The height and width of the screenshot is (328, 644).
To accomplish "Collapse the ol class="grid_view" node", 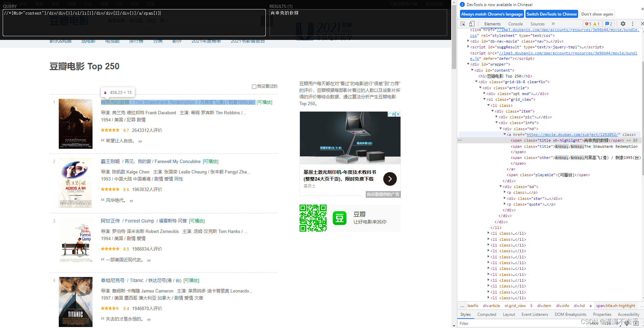I will click(484, 99).
